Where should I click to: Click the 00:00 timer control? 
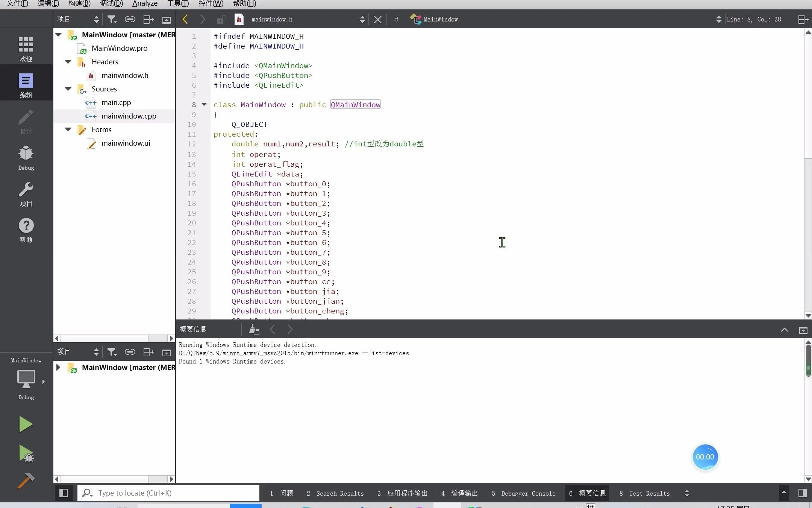[x=705, y=456]
